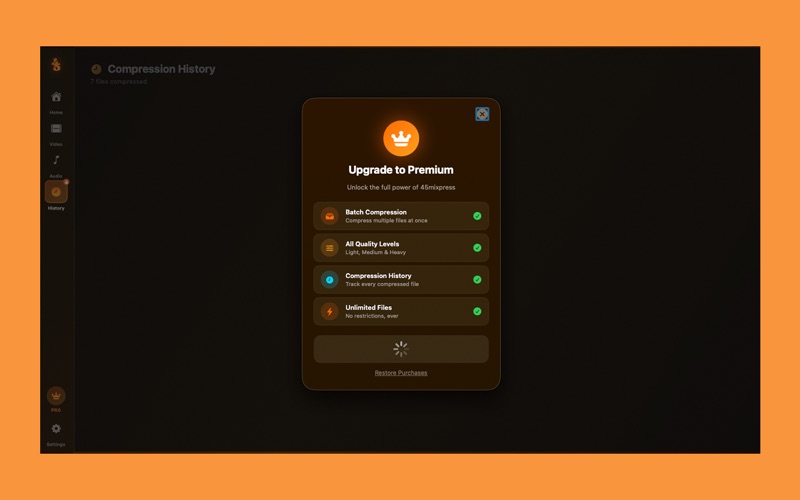Click the green check beside Compression History feature

coord(477,280)
